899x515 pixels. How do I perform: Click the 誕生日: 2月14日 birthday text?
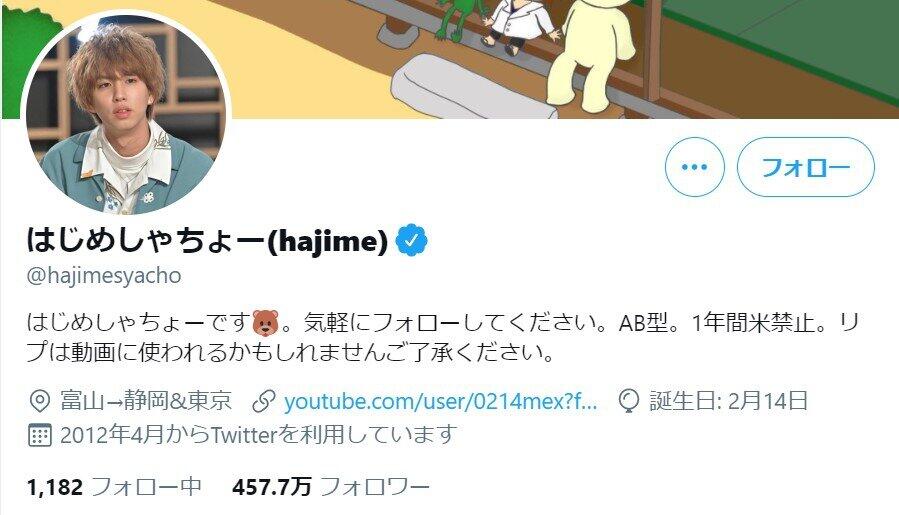tap(729, 400)
